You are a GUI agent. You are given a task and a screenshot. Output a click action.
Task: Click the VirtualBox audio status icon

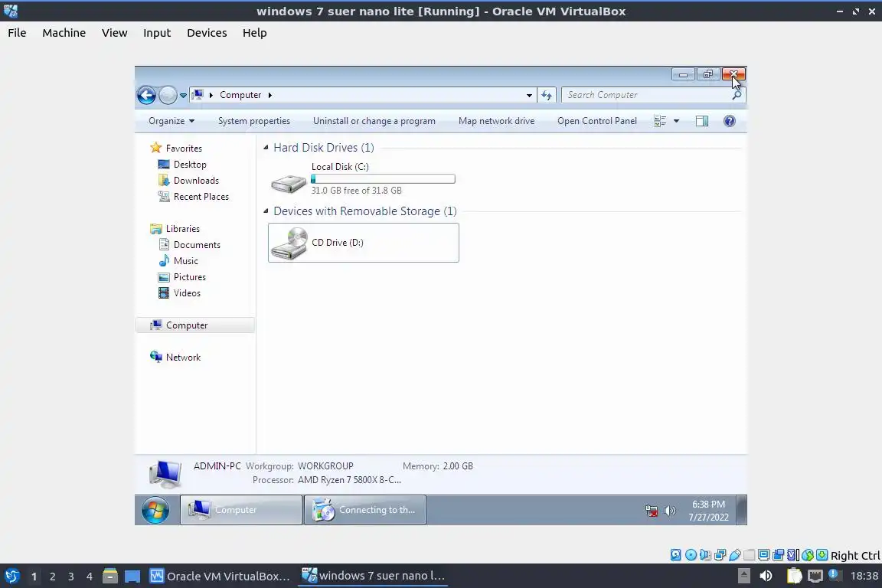[705, 555]
